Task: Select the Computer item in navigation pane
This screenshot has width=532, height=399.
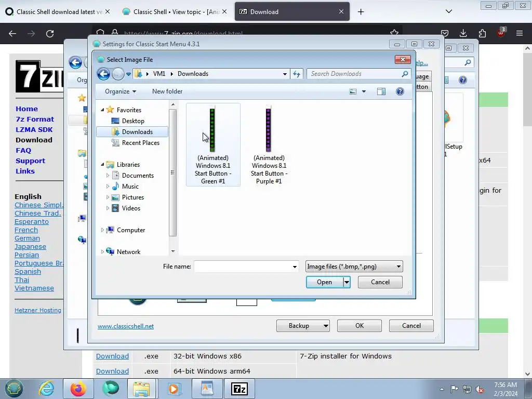Action: pyautogui.click(x=130, y=230)
